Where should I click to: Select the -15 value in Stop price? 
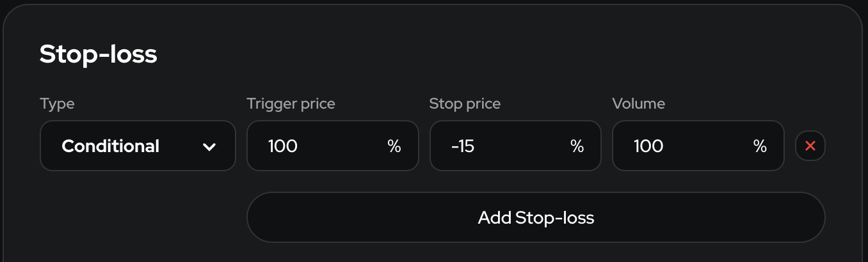click(x=463, y=146)
